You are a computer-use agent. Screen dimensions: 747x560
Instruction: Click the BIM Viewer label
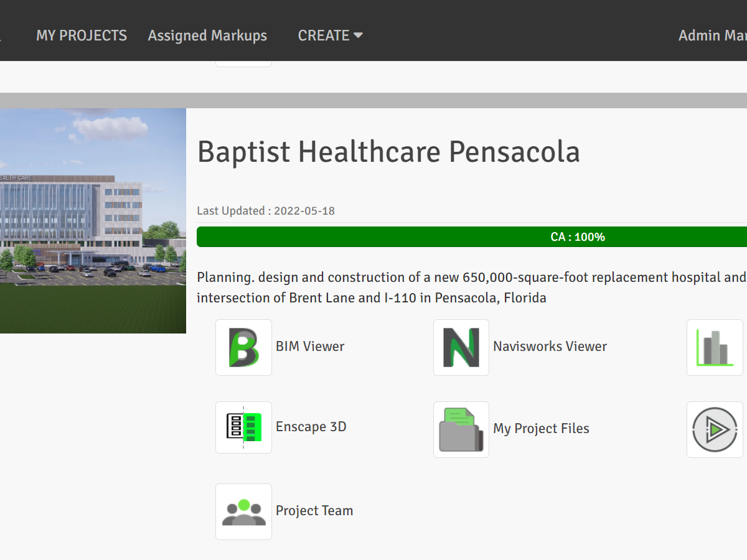(310, 347)
